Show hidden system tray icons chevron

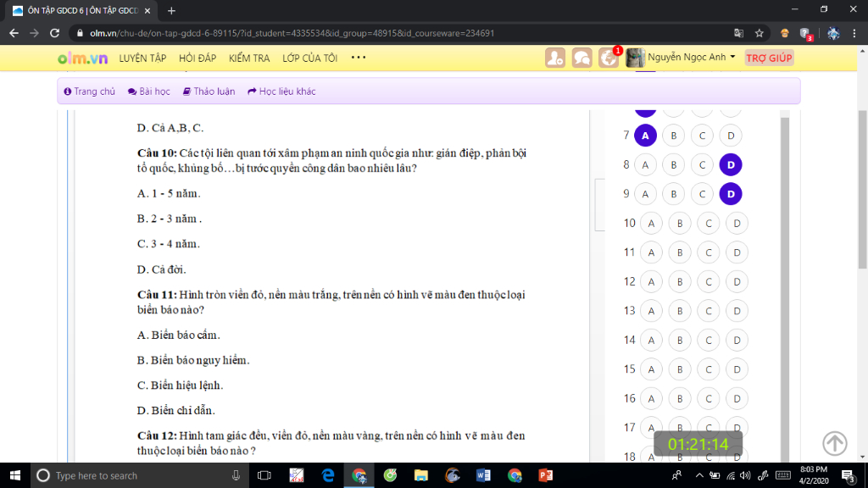pos(699,475)
